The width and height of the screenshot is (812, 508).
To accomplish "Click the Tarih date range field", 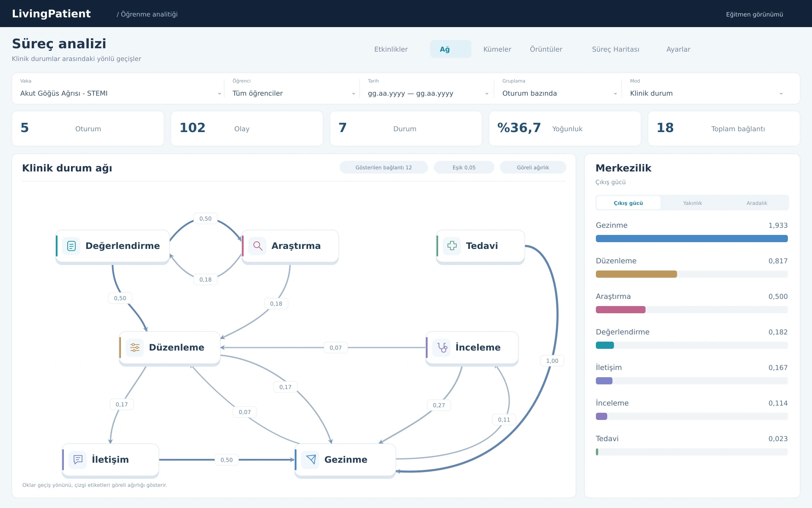I will (428, 93).
